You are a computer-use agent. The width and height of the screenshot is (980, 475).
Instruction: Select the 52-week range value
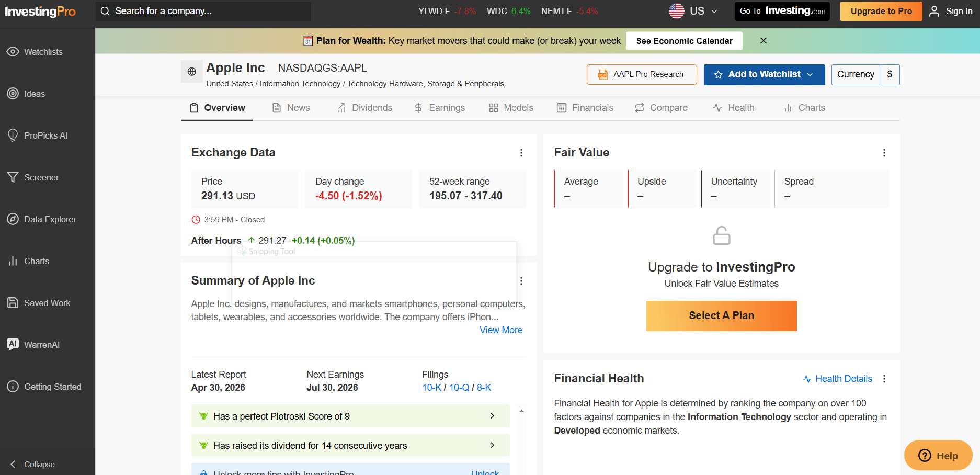[466, 196]
